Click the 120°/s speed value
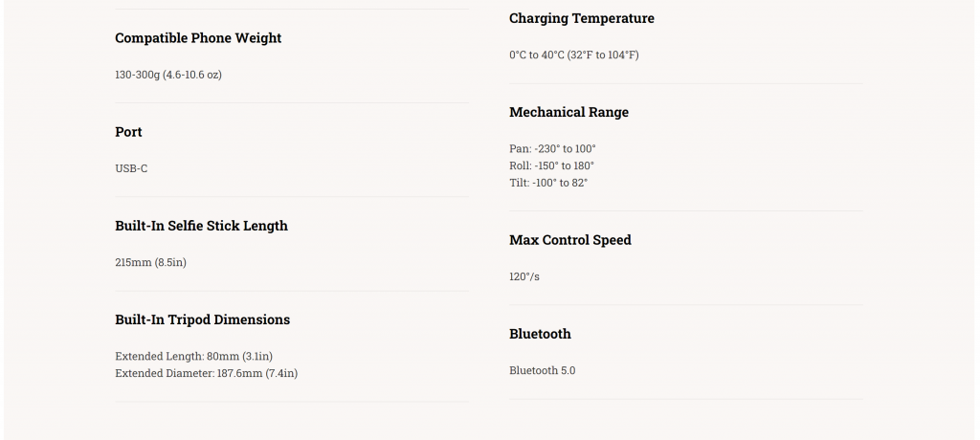This screenshot has height=440, width=980. coord(524,276)
